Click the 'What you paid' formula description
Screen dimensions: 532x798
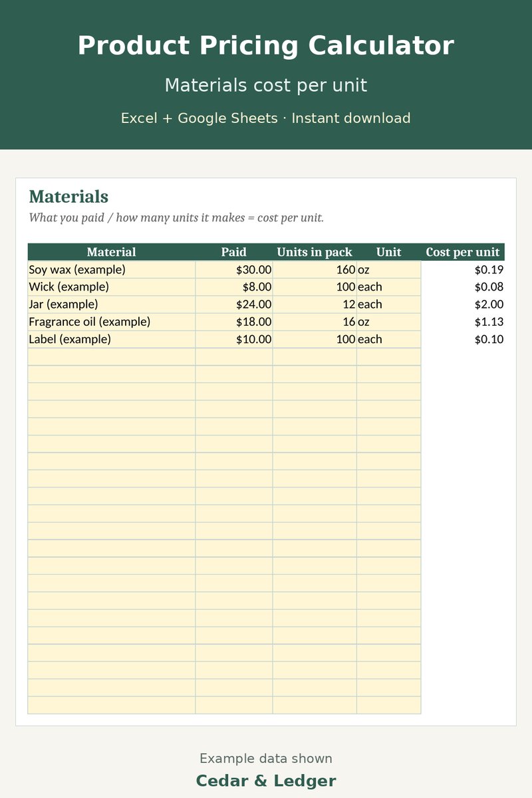176,217
